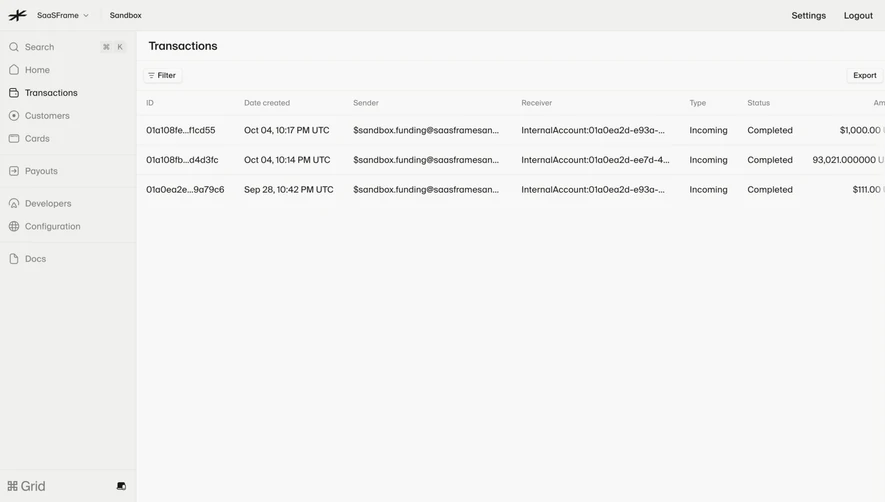885x502 pixels.
Task: Click the Type column header
Action: click(x=698, y=103)
